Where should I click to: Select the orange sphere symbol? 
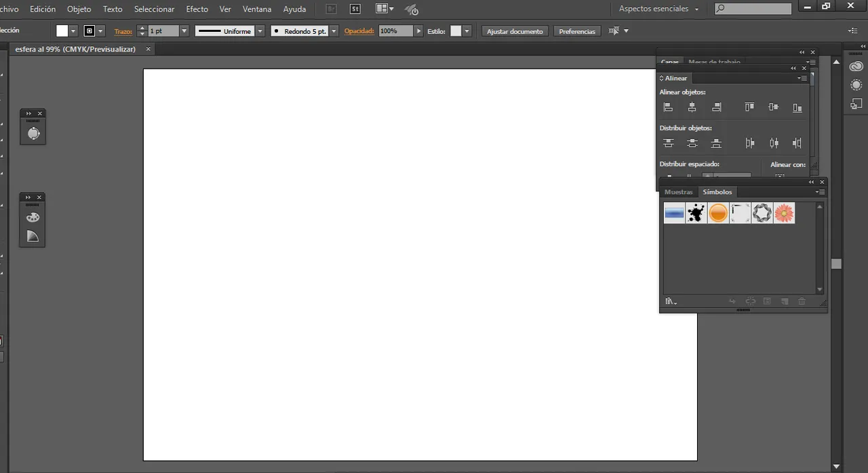click(x=717, y=214)
